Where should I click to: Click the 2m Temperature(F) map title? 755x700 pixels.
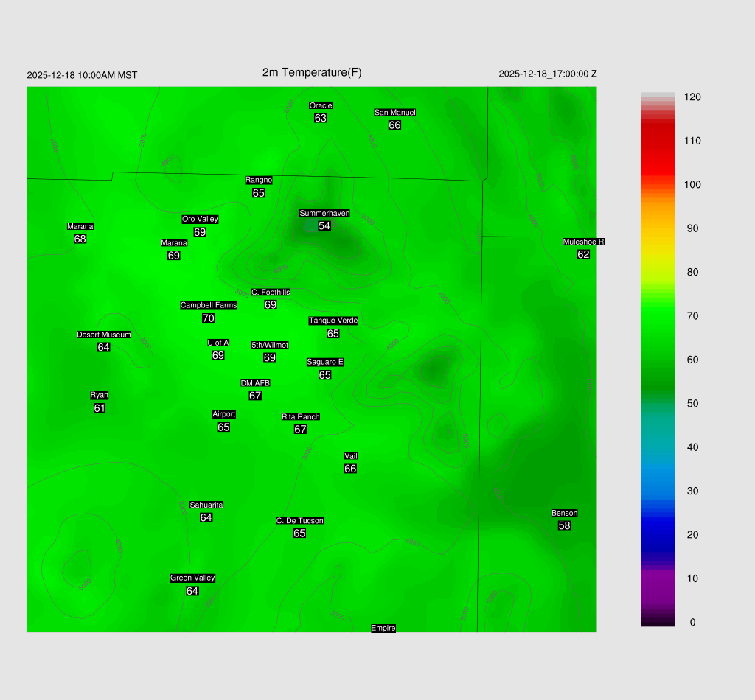point(312,72)
